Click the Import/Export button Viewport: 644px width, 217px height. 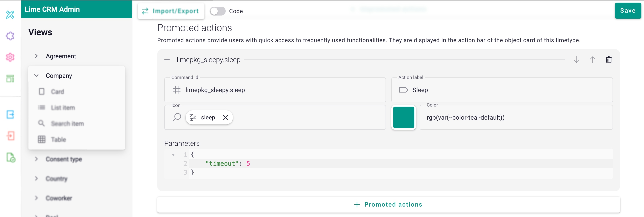point(171,11)
